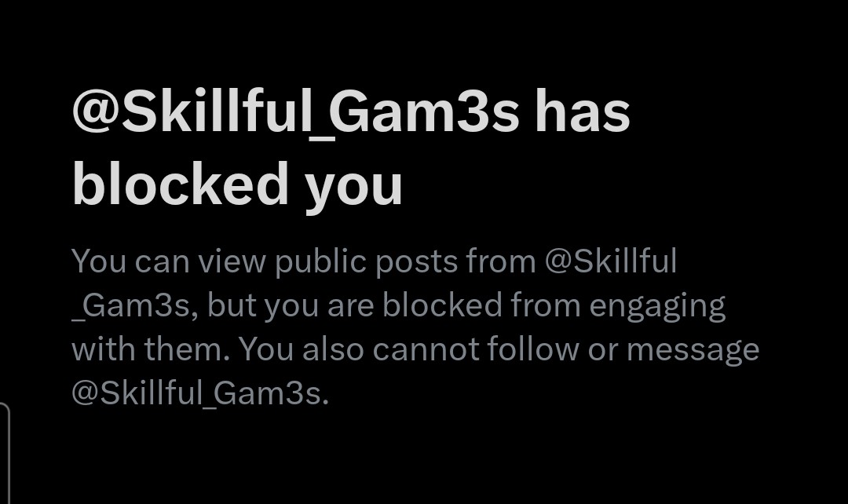Click the word 'blocked' in the bold heading
This screenshot has height=504, width=848.
180,184
